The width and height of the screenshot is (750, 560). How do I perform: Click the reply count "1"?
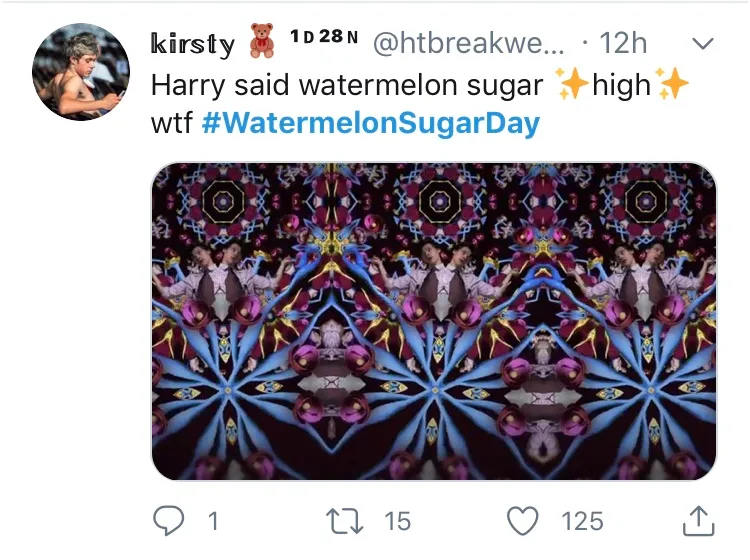pos(213,520)
